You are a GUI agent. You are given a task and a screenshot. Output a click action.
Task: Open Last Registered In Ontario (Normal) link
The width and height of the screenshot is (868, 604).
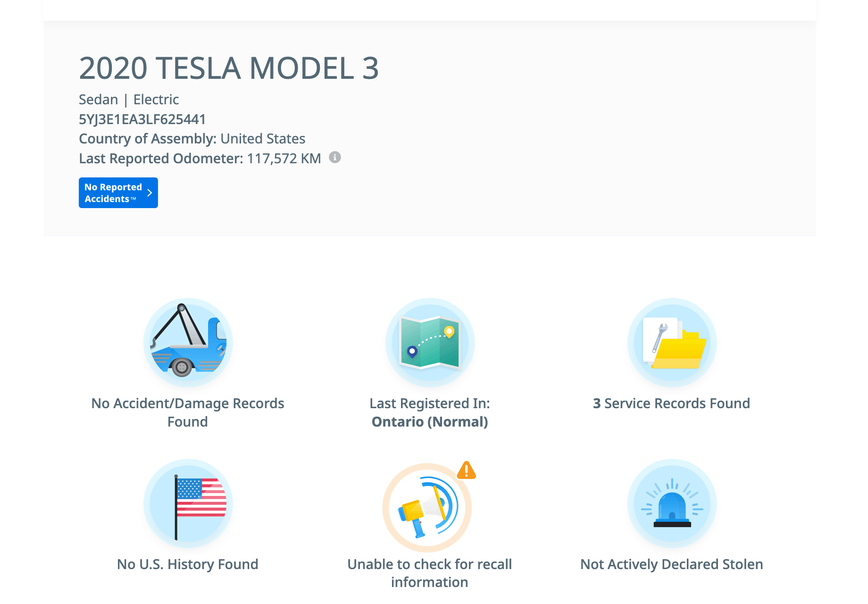click(x=430, y=412)
